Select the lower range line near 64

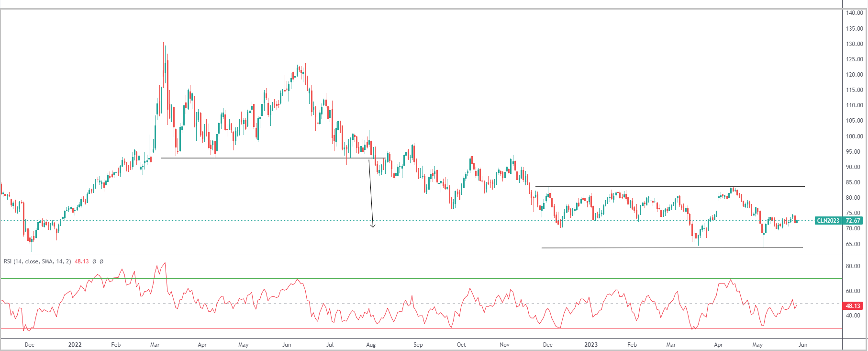(672, 248)
